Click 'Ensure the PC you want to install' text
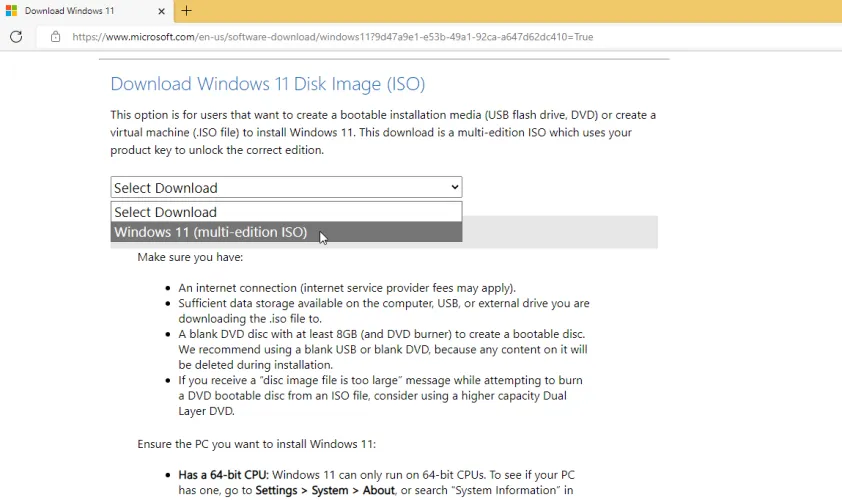Image resolution: width=842 pixels, height=500 pixels. (256, 443)
